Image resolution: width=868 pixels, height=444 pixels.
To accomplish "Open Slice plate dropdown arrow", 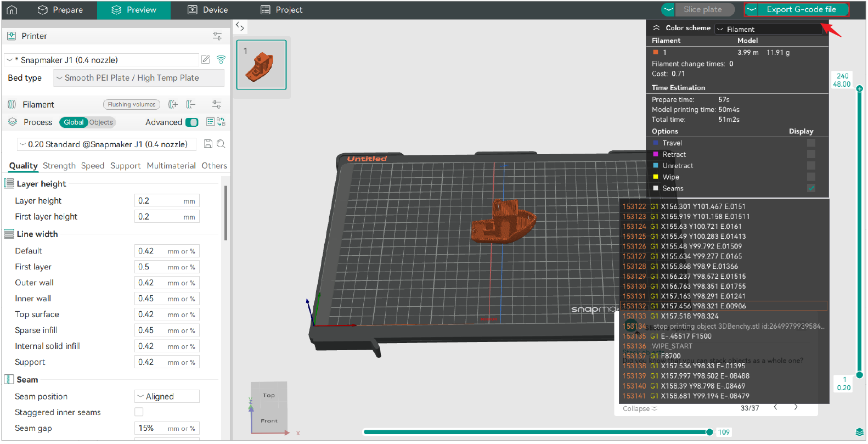I will 668,9.
